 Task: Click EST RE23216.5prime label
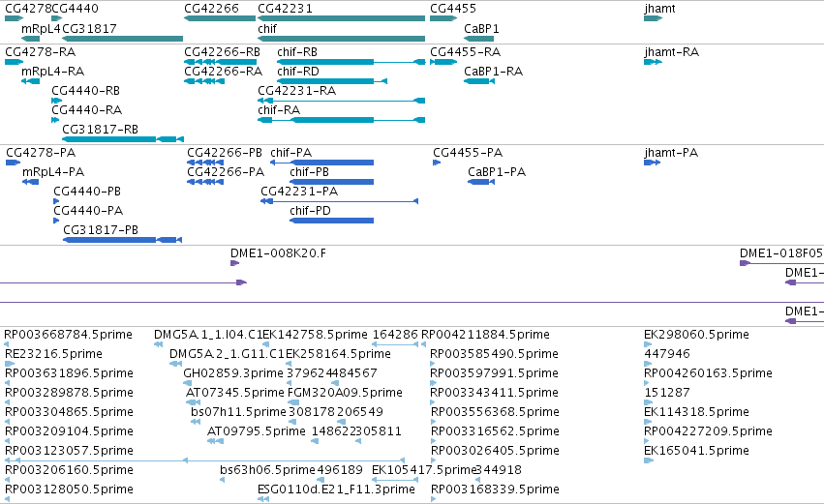pos(53,354)
